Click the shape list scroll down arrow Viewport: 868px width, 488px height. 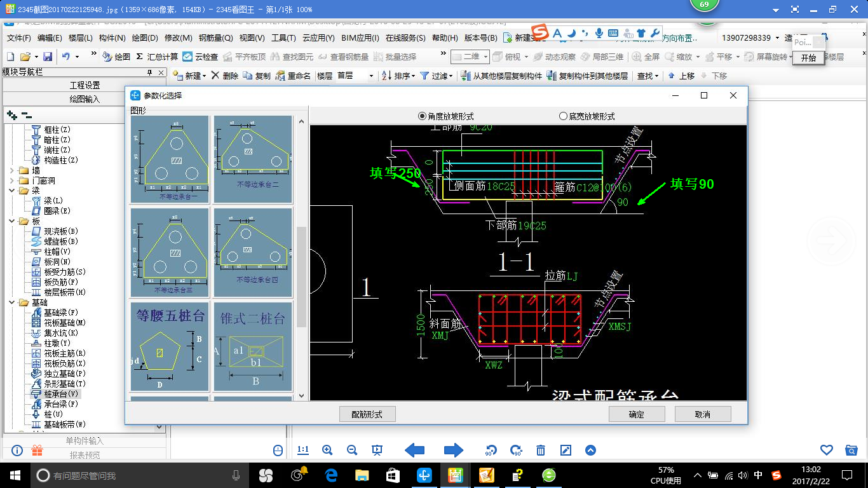(x=301, y=395)
